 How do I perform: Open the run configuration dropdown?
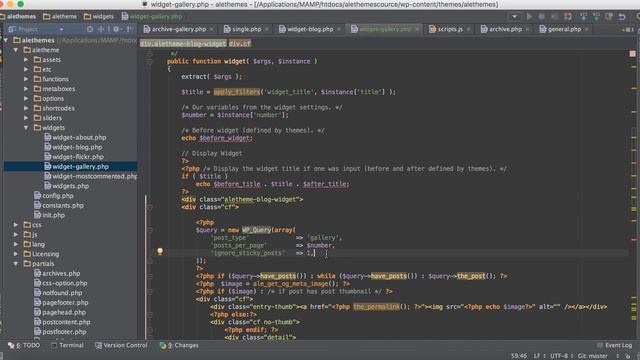(514, 17)
